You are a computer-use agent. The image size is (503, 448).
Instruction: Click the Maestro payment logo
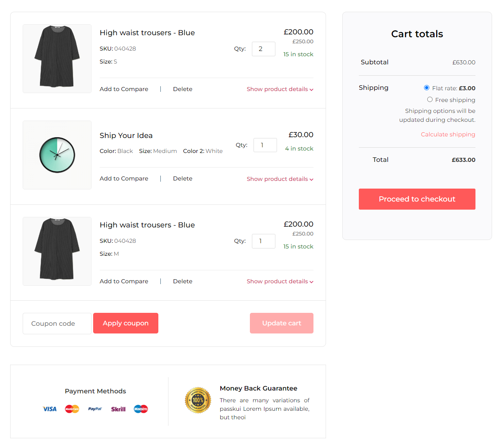(141, 409)
